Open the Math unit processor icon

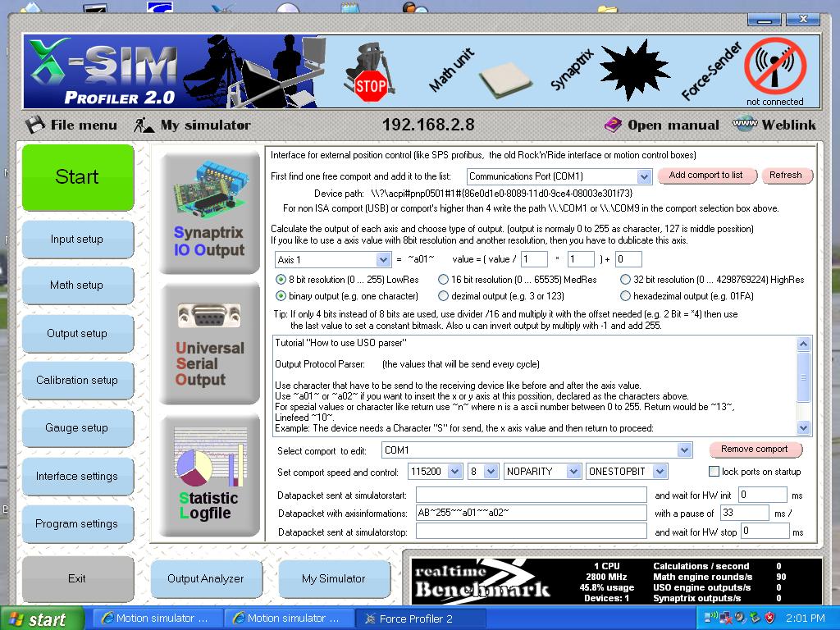(x=504, y=80)
